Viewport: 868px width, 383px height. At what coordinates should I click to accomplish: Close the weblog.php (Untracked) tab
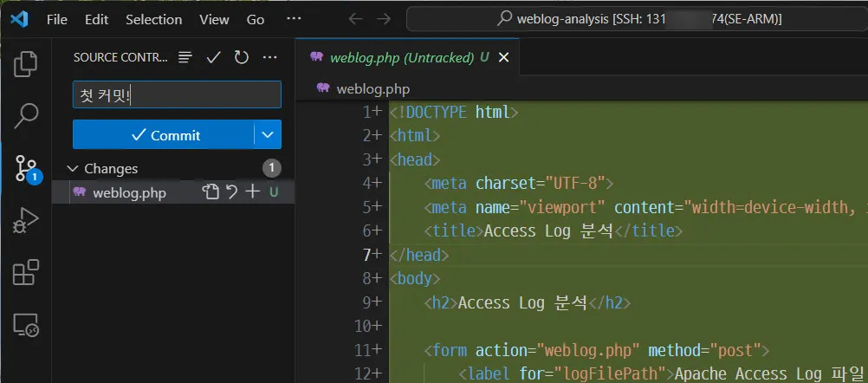pyautogui.click(x=503, y=57)
